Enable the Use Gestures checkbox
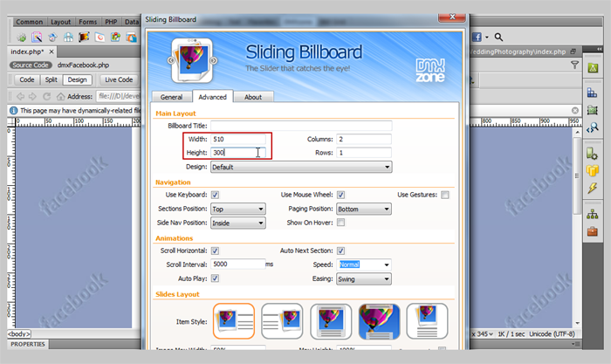Viewport: 611px width, 364px height. click(x=445, y=195)
